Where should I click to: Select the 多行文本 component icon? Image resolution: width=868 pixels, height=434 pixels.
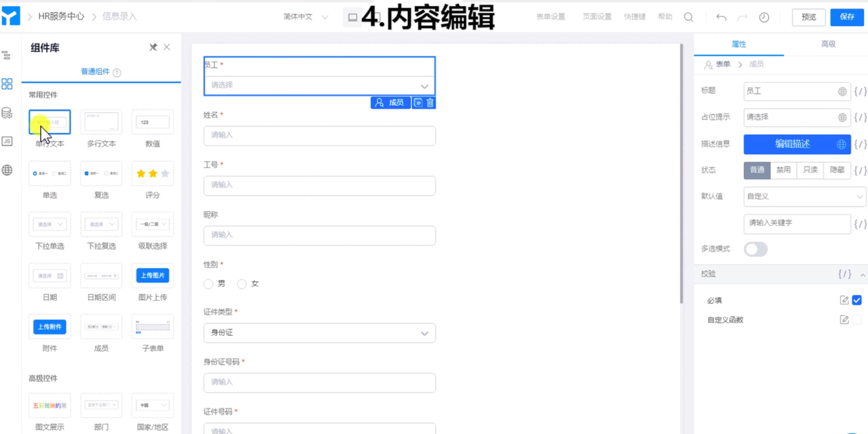click(101, 122)
